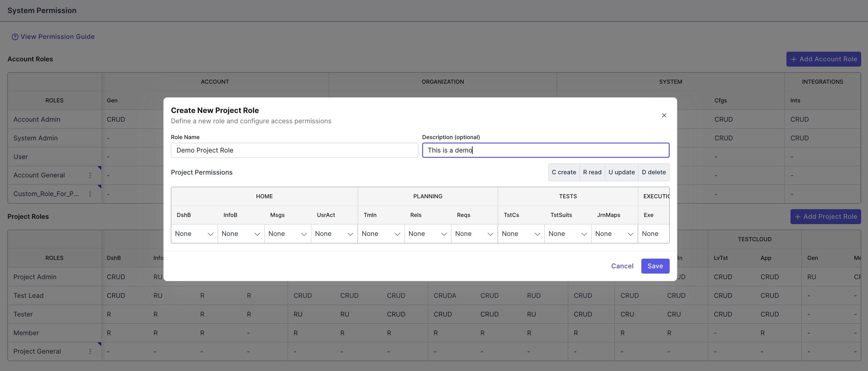Toggle the D delete permission filter
Screen dimensions: 868x371
click(x=654, y=172)
